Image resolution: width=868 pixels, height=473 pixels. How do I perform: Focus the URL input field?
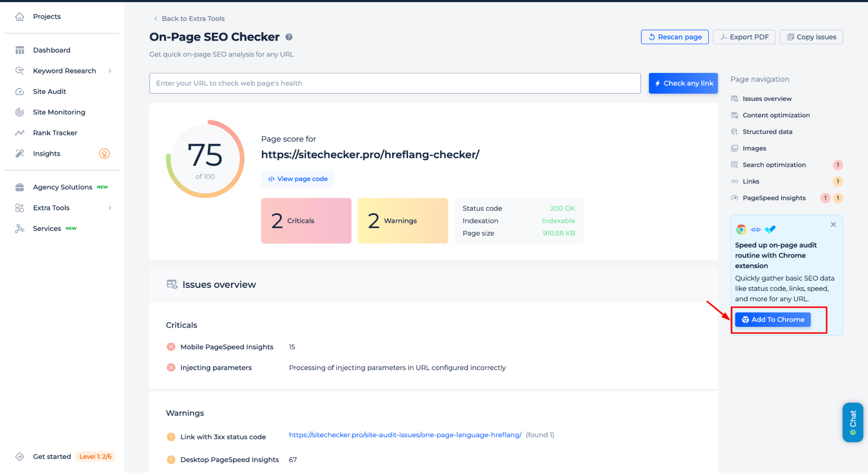[395, 83]
